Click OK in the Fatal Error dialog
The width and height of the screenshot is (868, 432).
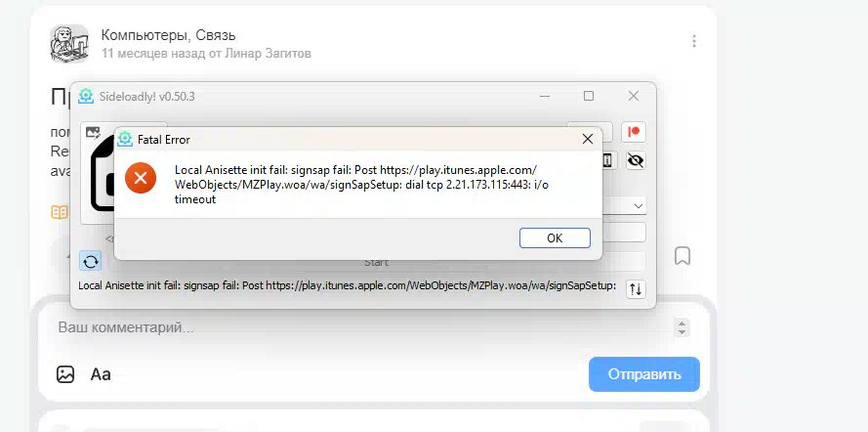(555, 238)
